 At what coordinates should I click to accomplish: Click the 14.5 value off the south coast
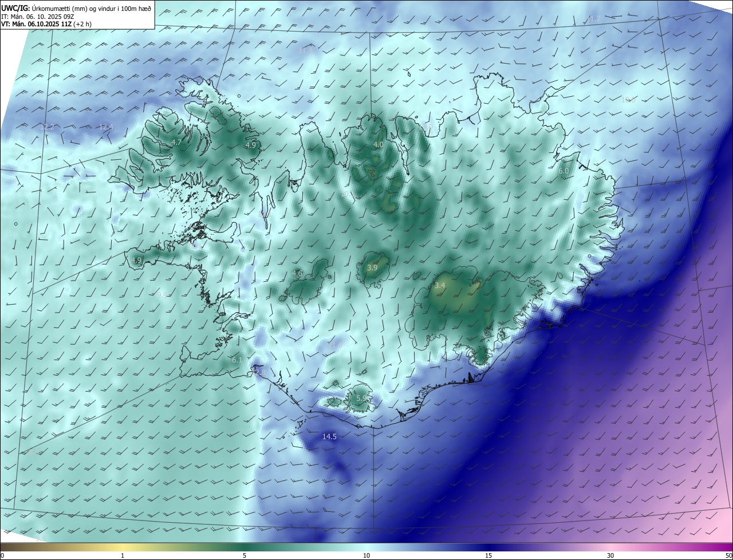click(x=329, y=436)
